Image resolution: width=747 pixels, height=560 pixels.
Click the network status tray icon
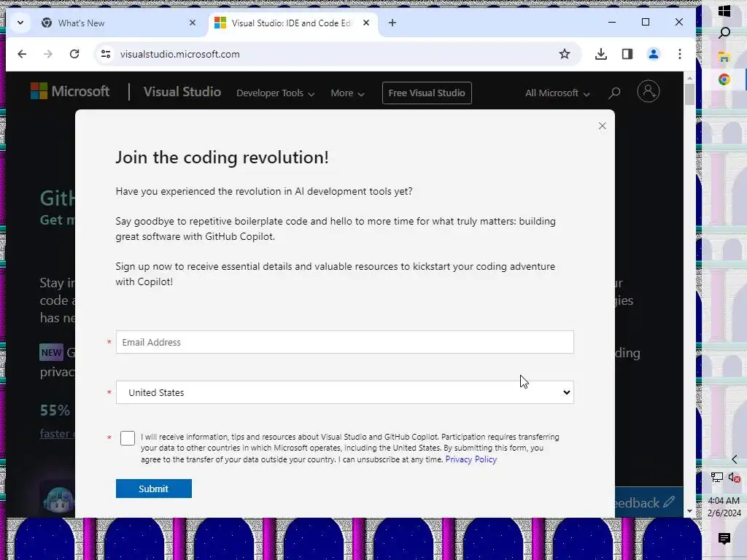pyautogui.click(x=716, y=477)
